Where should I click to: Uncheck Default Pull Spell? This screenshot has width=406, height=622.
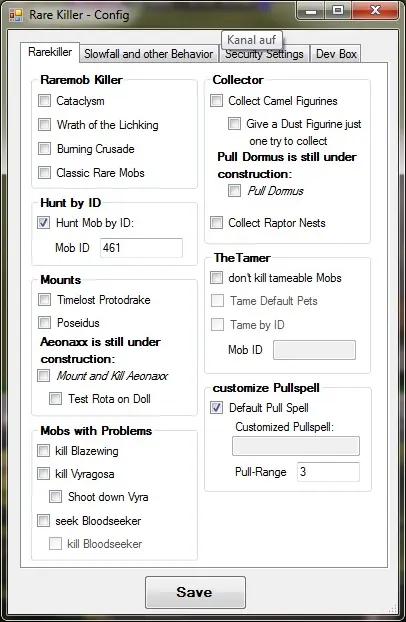click(x=216, y=407)
